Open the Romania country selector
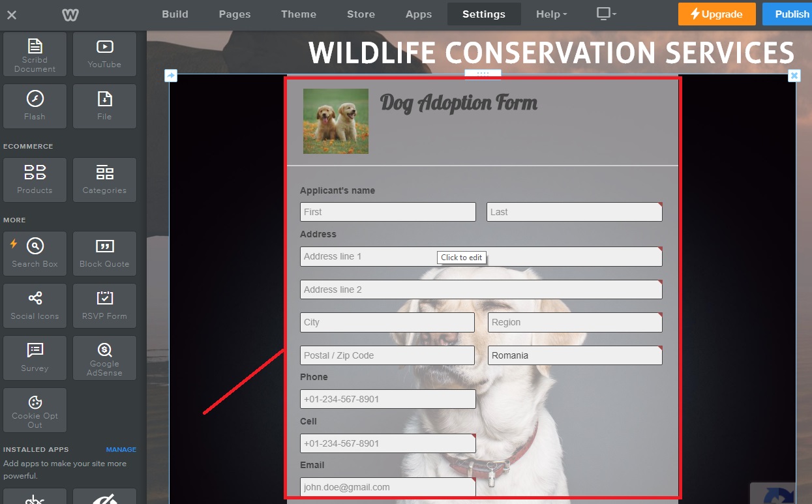 click(x=575, y=355)
